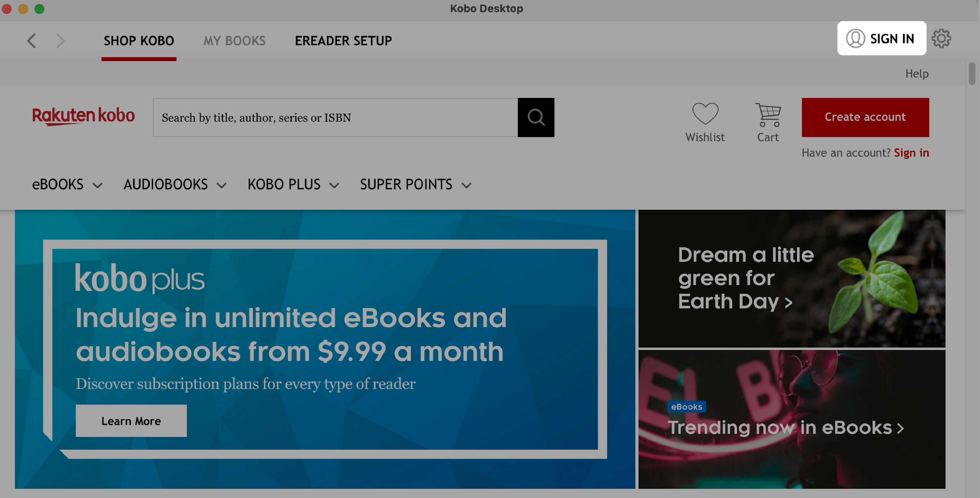Click the Cart icon
The image size is (980, 498).
(768, 117)
